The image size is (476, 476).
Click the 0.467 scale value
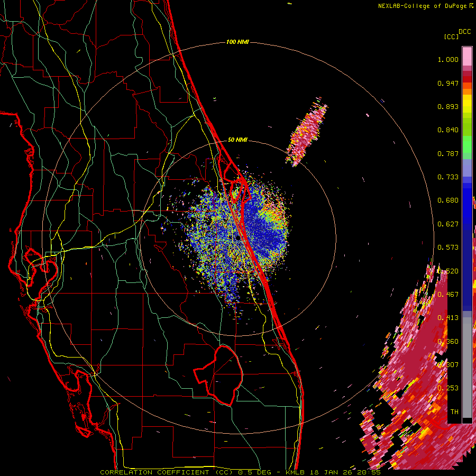pos(448,295)
